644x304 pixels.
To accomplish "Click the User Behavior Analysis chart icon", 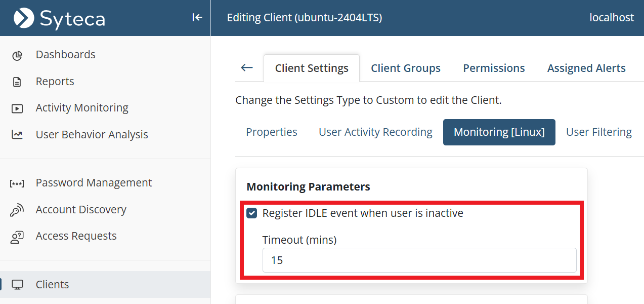I will point(17,135).
